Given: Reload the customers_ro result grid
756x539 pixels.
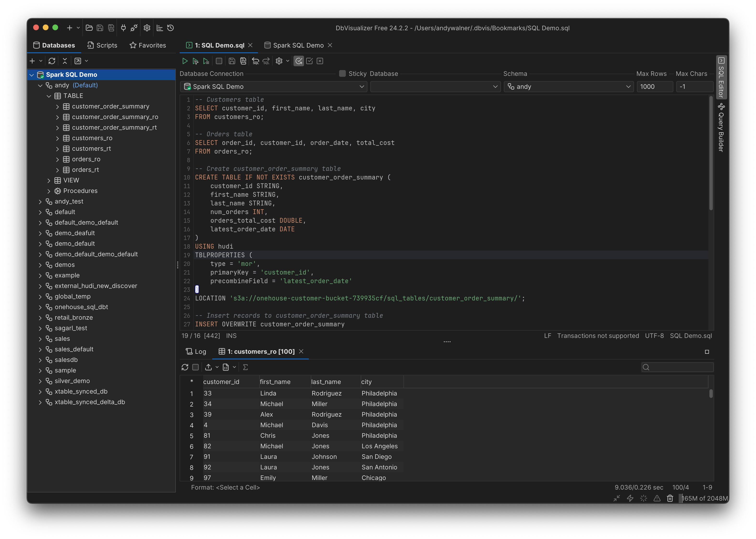Looking at the screenshot, I should pyautogui.click(x=185, y=367).
